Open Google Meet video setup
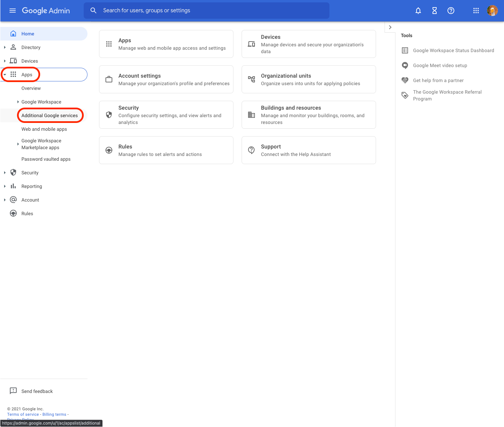This screenshot has height=427, width=504. [440, 65]
